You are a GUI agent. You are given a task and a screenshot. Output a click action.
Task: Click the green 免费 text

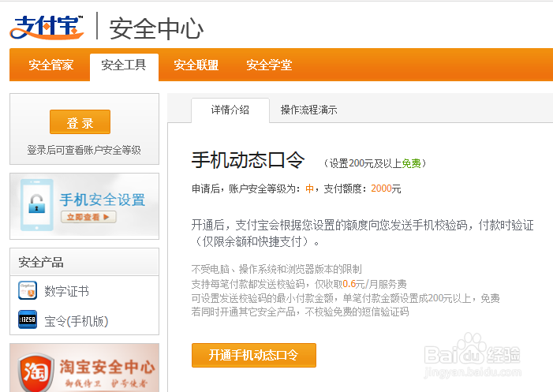[411, 163]
